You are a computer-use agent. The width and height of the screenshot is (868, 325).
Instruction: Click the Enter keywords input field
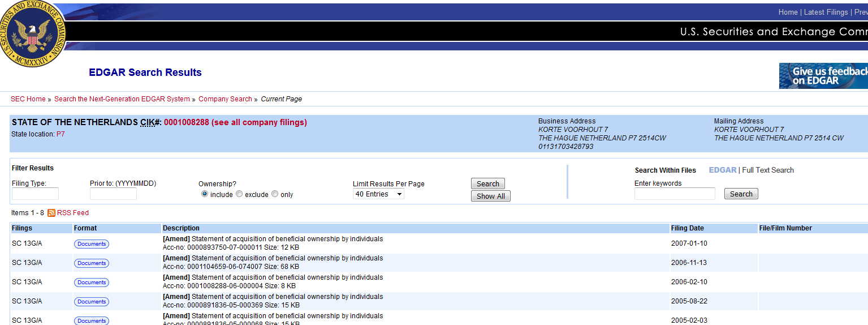[675, 194]
